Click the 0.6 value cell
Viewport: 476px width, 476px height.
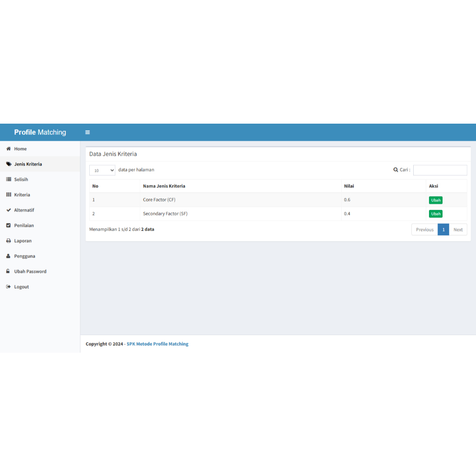pyautogui.click(x=383, y=200)
